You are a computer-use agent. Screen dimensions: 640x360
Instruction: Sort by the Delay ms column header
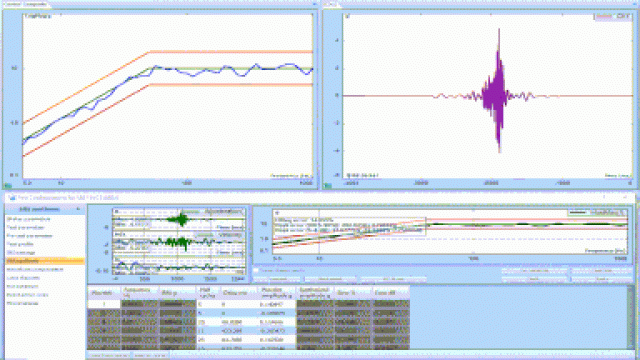238,292
